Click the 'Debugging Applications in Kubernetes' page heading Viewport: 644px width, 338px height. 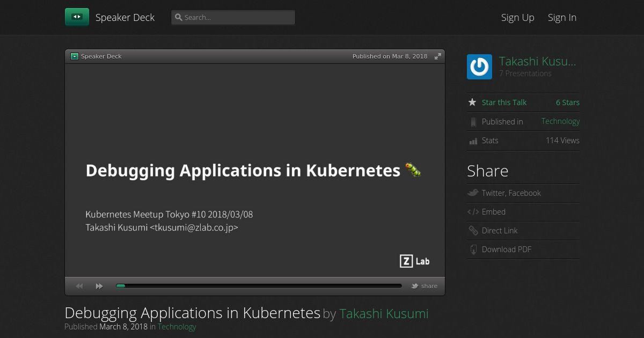pyautogui.click(x=192, y=313)
